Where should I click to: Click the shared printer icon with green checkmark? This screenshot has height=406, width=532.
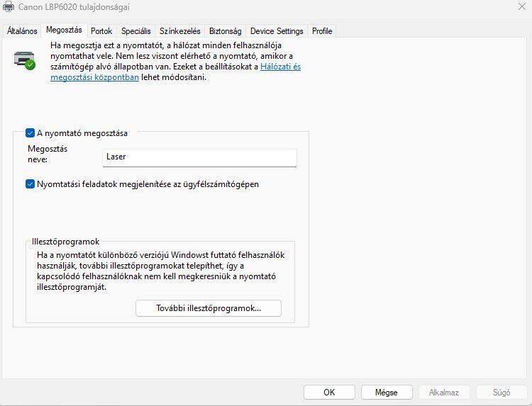(x=25, y=60)
